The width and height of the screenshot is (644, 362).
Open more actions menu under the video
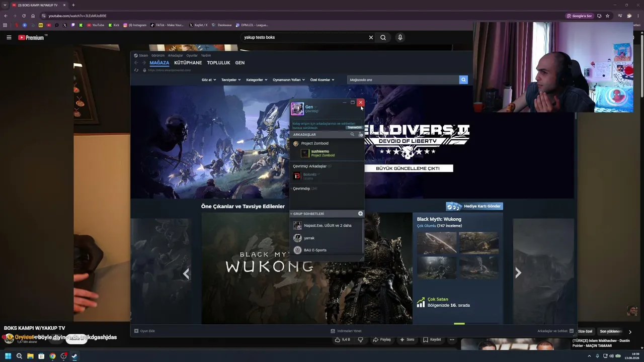[x=452, y=340]
